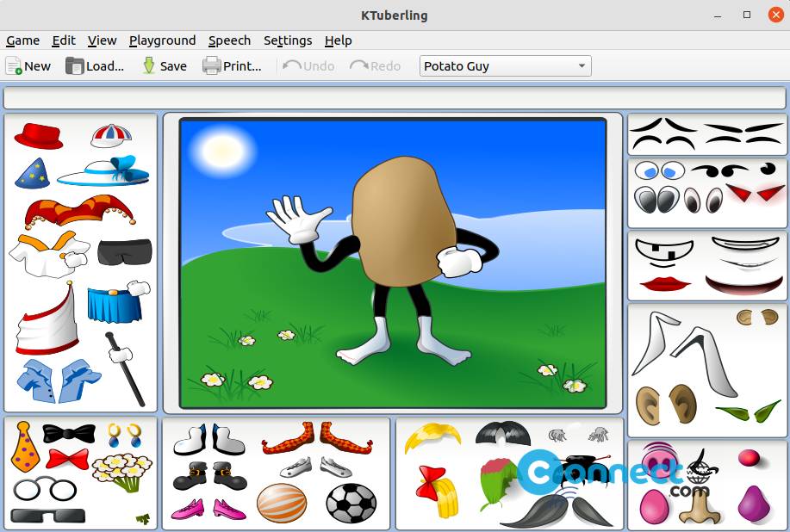Grab the dark gray shorts
The image size is (790, 532).
[124, 251]
